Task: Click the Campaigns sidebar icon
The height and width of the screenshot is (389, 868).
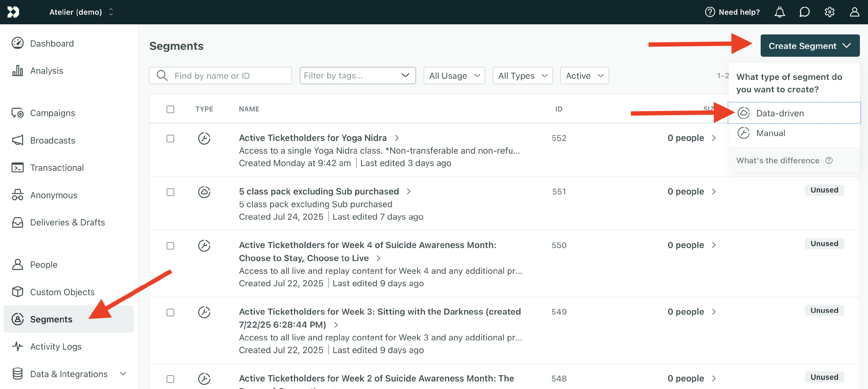Action: coord(18,113)
